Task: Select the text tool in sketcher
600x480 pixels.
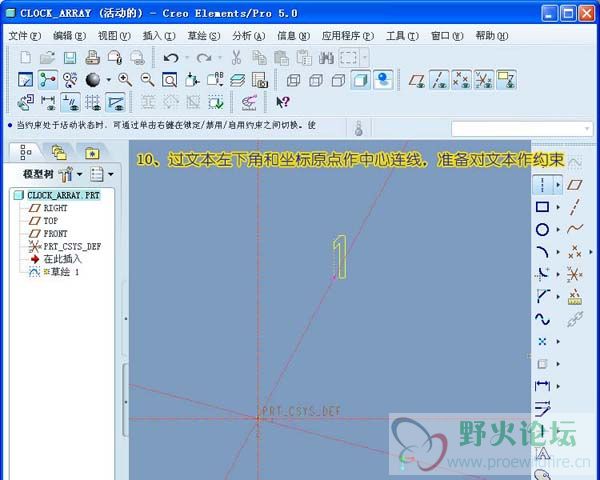Action: [542, 454]
